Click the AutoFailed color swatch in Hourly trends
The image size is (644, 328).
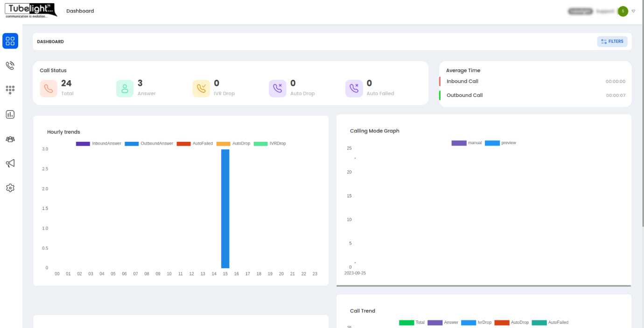click(x=183, y=144)
